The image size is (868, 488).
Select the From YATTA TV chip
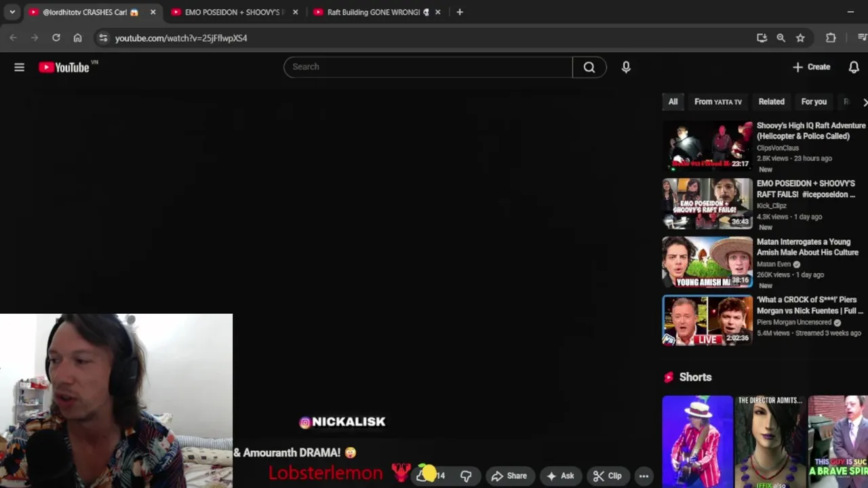click(718, 102)
